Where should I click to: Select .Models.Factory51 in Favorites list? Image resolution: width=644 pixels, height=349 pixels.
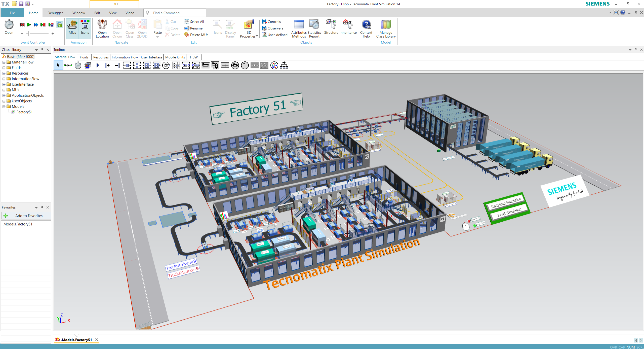click(x=26, y=224)
